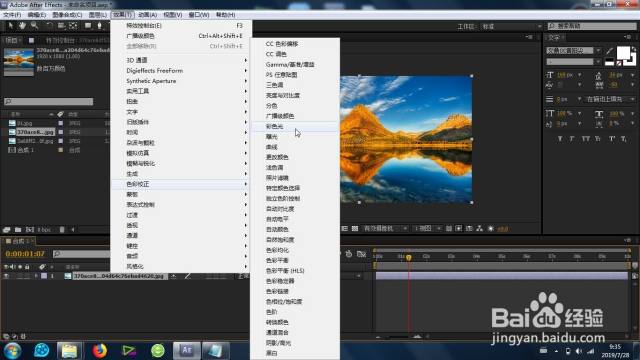This screenshot has width=640, height=360.
Task: Toggle pixel aspect ratio correction icon
Action: [449, 229]
